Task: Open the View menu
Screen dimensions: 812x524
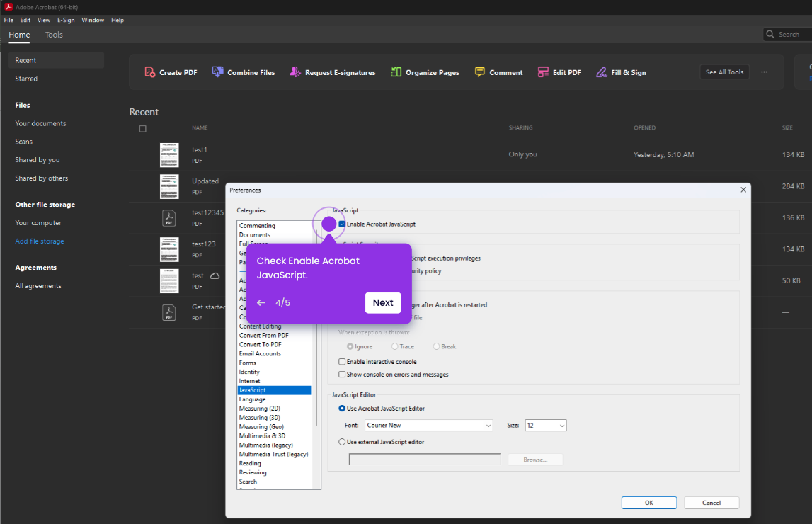Action: (43, 21)
